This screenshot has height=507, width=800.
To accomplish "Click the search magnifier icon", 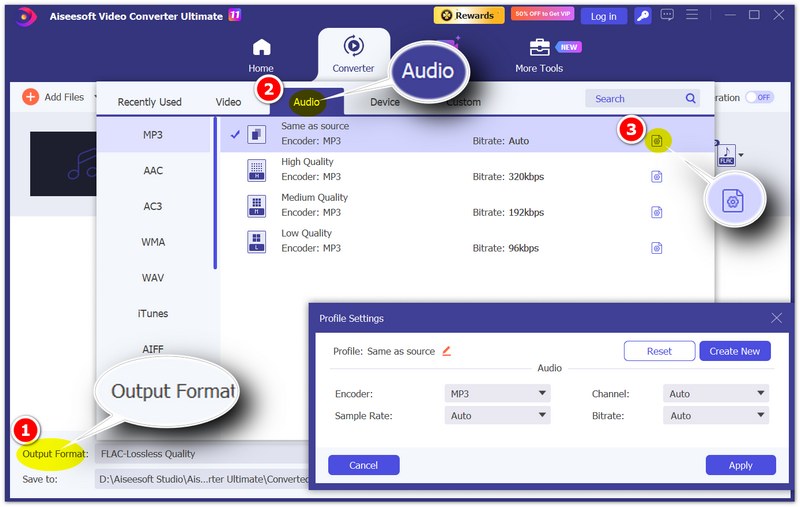I will click(x=690, y=98).
